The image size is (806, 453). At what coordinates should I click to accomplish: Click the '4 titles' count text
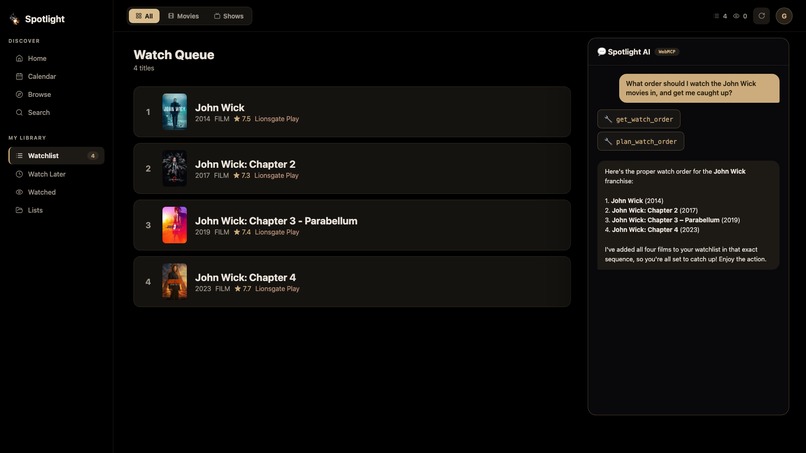144,68
